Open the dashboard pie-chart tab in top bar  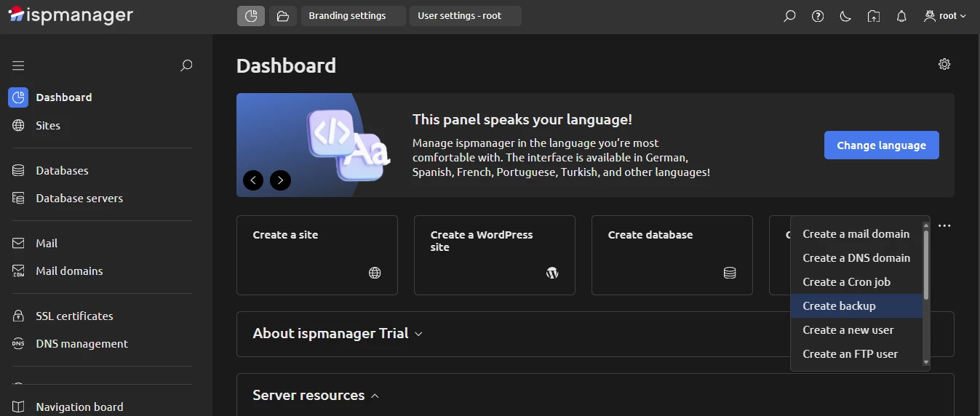tap(251, 16)
